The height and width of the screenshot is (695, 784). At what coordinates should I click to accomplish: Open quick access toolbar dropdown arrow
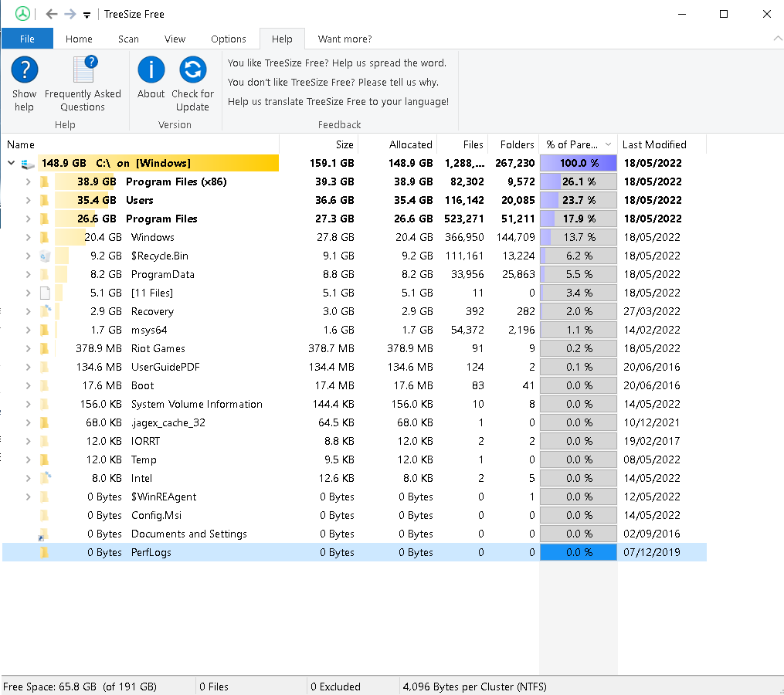(x=87, y=15)
